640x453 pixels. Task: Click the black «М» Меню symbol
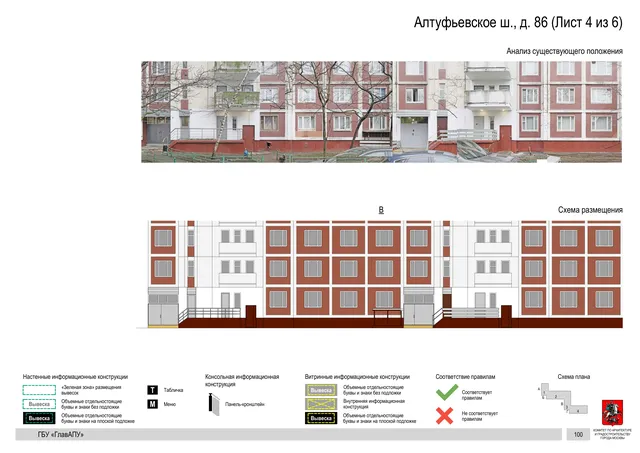click(152, 404)
